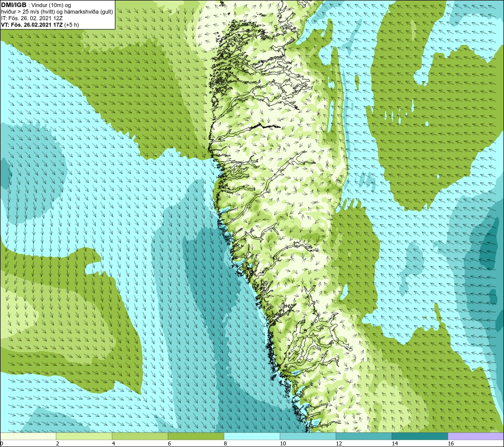Click the legend label '8'
This screenshot has height=447, width=504.
click(225, 443)
